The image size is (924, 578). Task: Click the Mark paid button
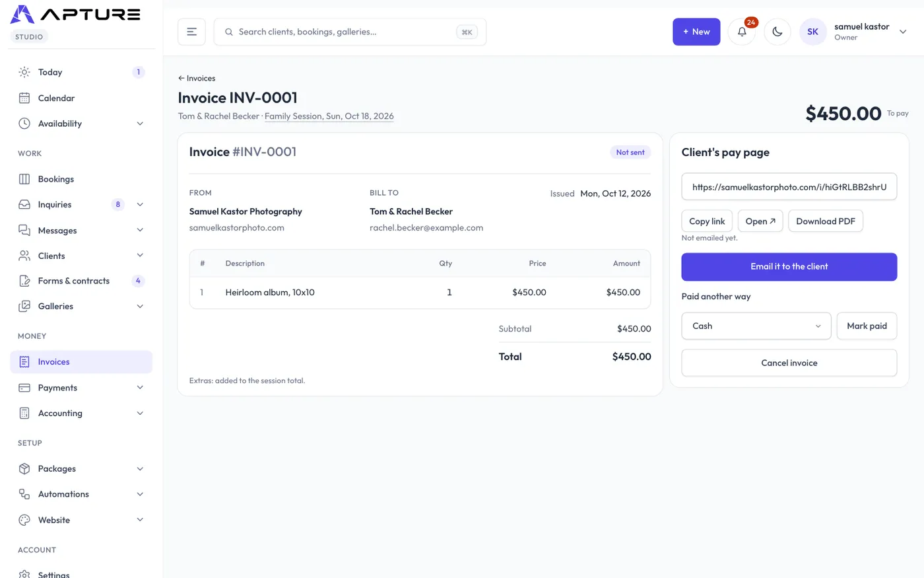[867, 326]
